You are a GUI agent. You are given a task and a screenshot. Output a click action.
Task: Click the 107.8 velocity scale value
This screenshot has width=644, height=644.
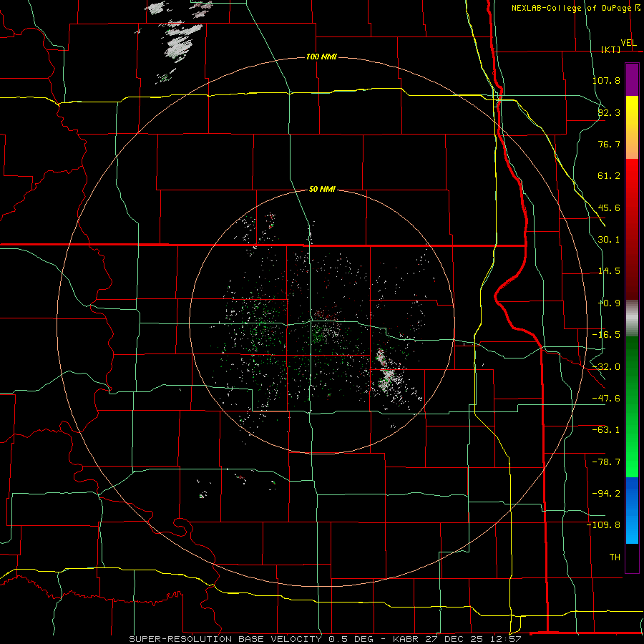(606, 80)
